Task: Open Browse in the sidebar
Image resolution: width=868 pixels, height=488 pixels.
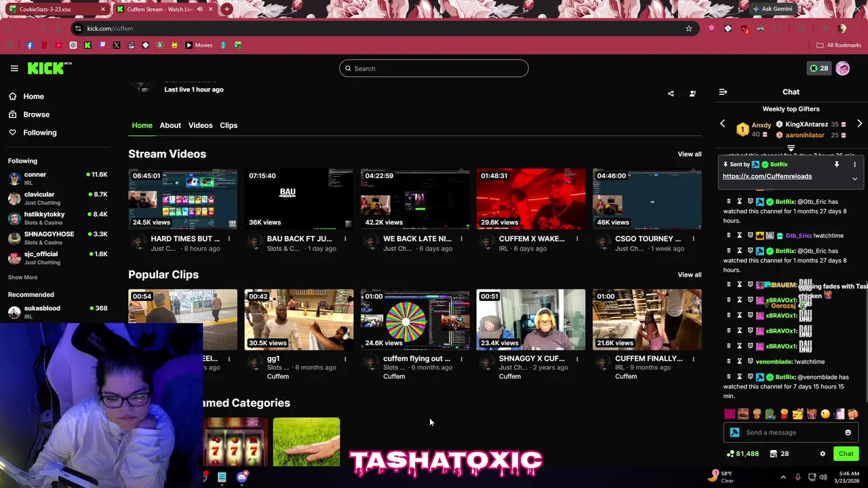Action: coord(36,115)
